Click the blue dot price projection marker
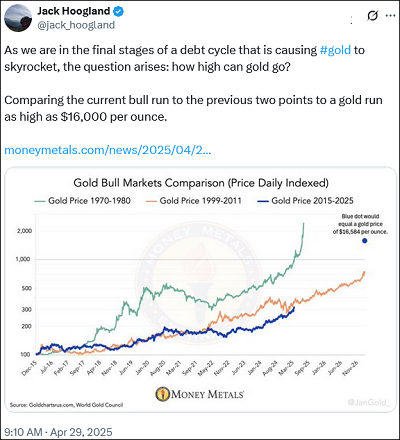Viewport: 400px width, 440px height. pyautogui.click(x=364, y=241)
